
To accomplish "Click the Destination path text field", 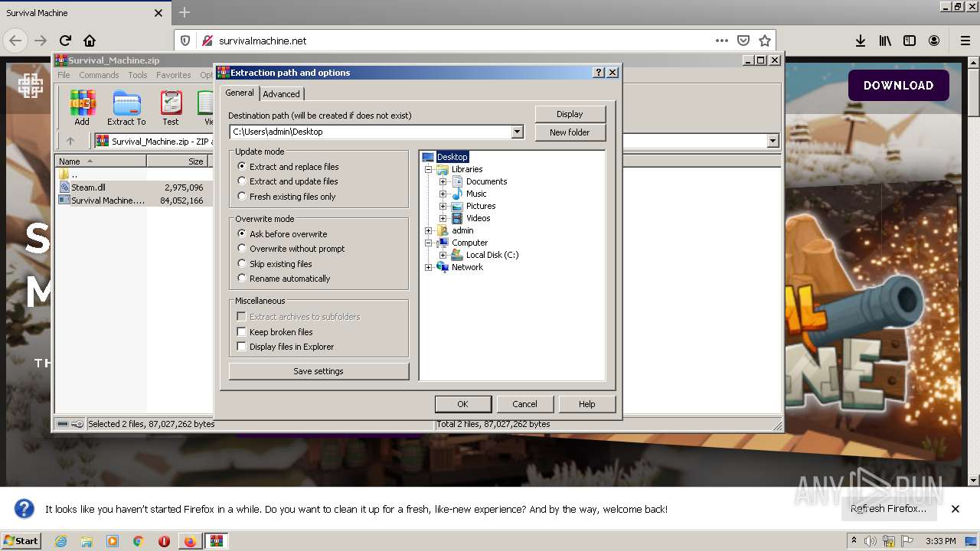I will coord(371,132).
